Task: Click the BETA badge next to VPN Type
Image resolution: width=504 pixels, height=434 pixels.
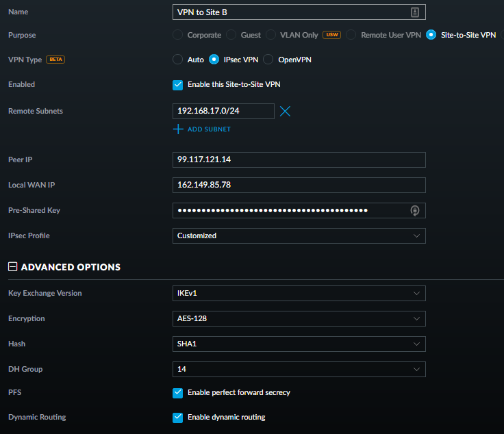Action: [x=55, y=60]
